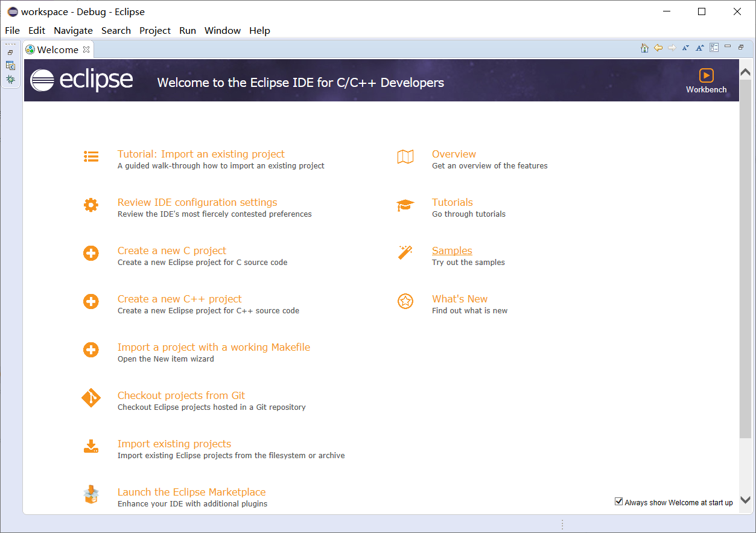Open the Tutorials link

point(453,202)
